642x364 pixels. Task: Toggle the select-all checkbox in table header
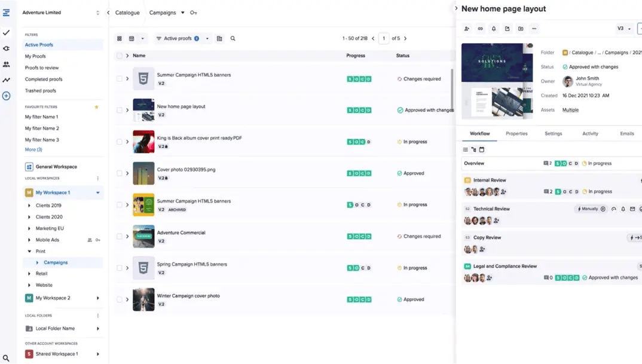[120, 56]
